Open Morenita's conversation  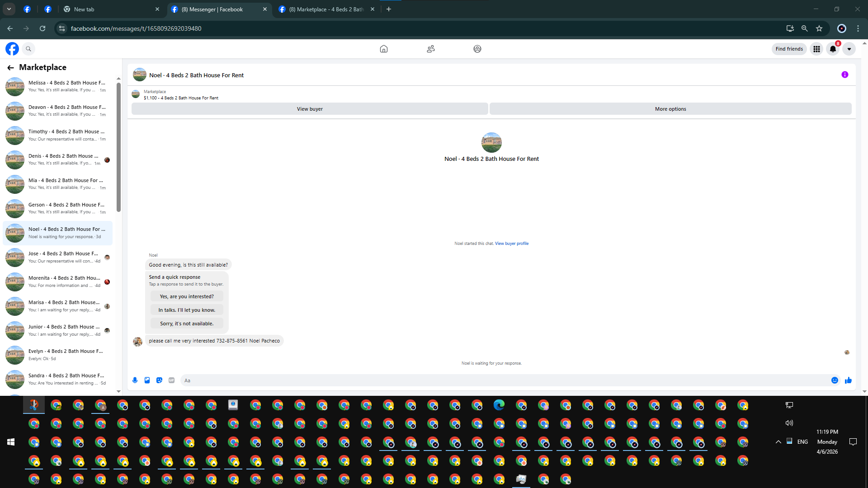click(x=58, y=282)
